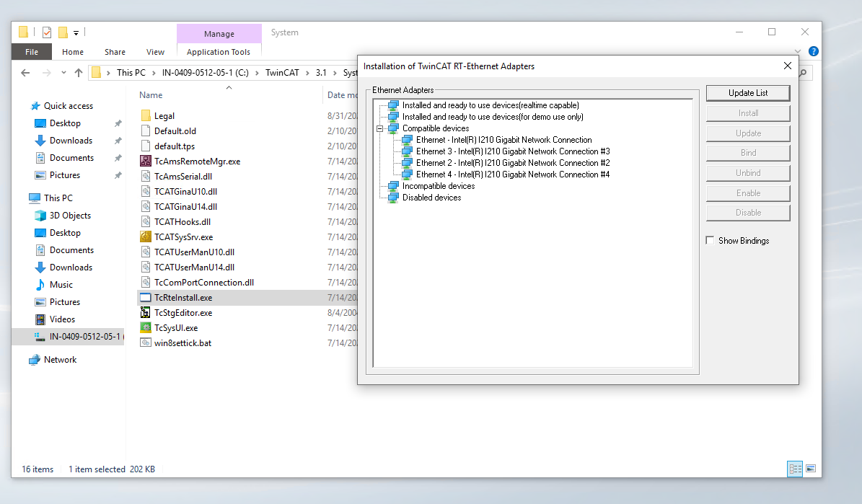Screen dimensions: 862x504
Task: Switch to the View ribbon tab
Action: pyautogui.click(x=155, y=52)
